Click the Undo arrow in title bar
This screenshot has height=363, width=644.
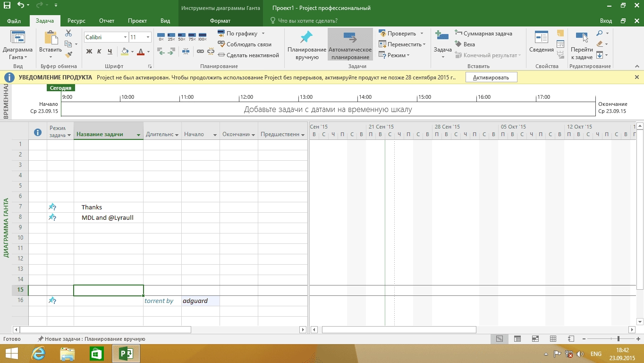pos(21,6)
